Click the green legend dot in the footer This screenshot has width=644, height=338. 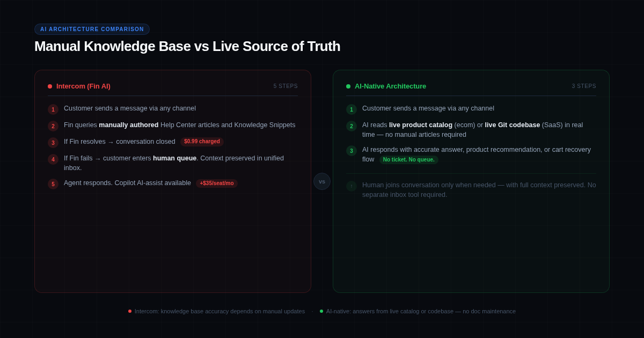321,311
